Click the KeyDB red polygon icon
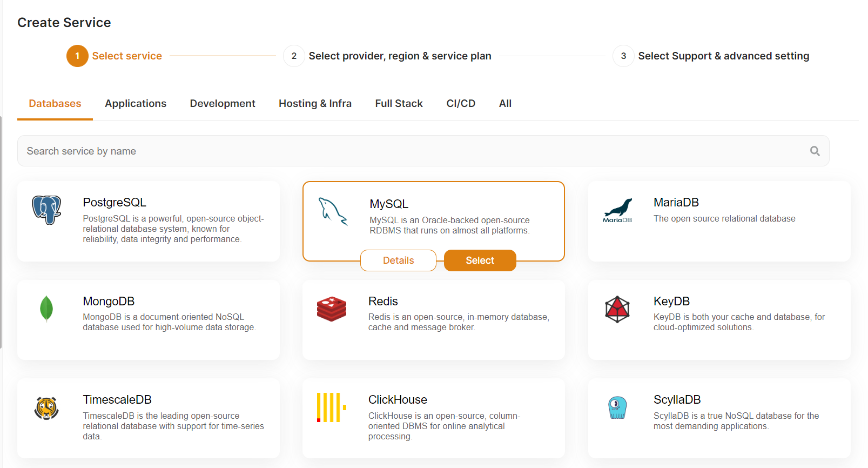 617,309
